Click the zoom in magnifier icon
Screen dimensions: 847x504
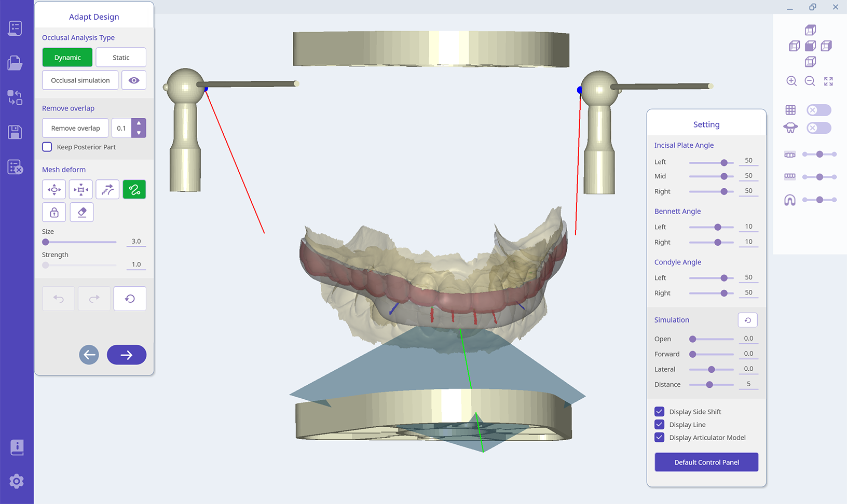coord(791,81)
